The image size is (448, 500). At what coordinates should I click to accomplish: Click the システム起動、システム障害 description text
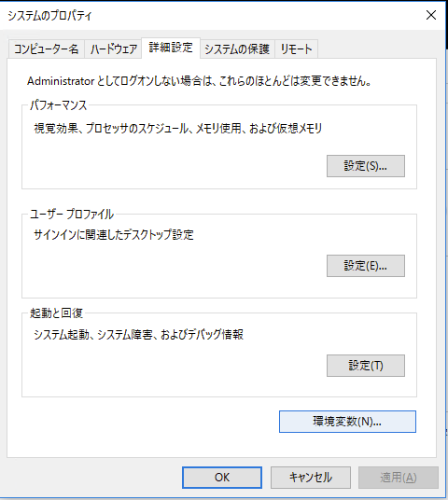pos(138,335)
